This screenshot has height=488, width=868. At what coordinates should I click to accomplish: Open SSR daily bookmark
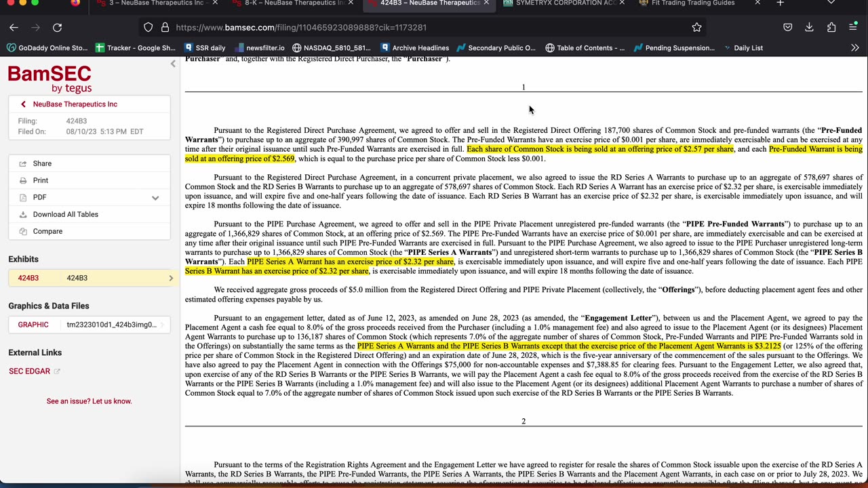pos(203,47)
